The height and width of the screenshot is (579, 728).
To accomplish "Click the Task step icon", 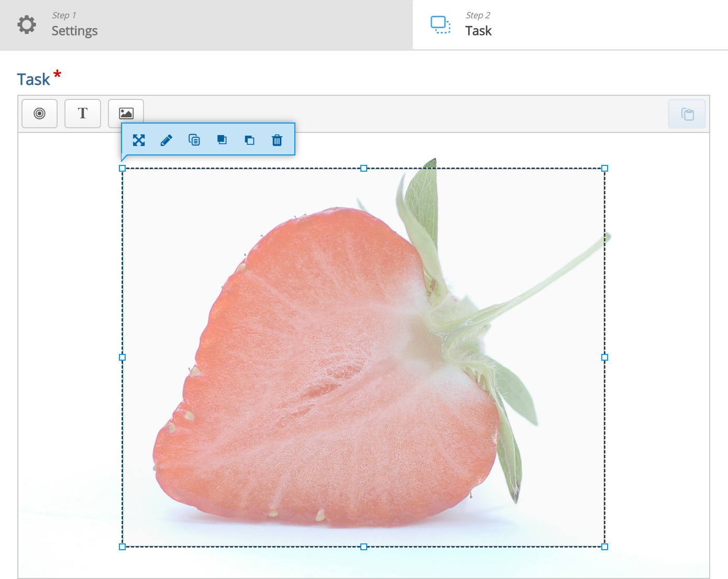I will (x=440, y=25).
